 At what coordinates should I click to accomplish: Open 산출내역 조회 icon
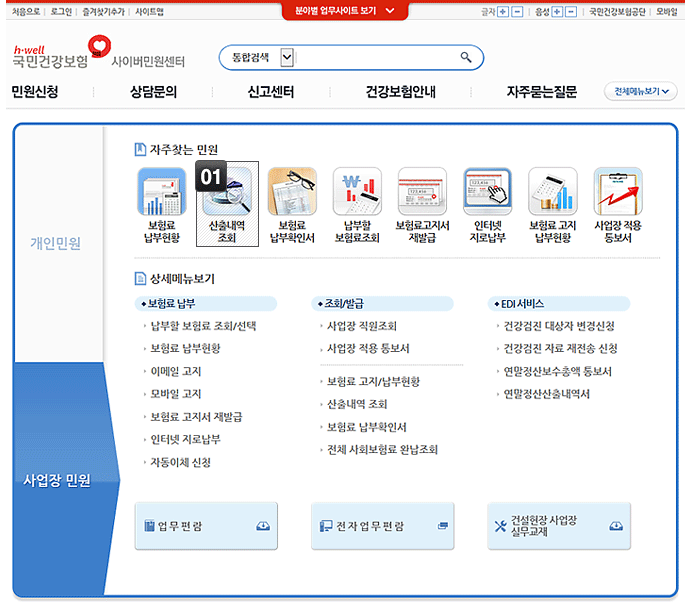point(227,191)
